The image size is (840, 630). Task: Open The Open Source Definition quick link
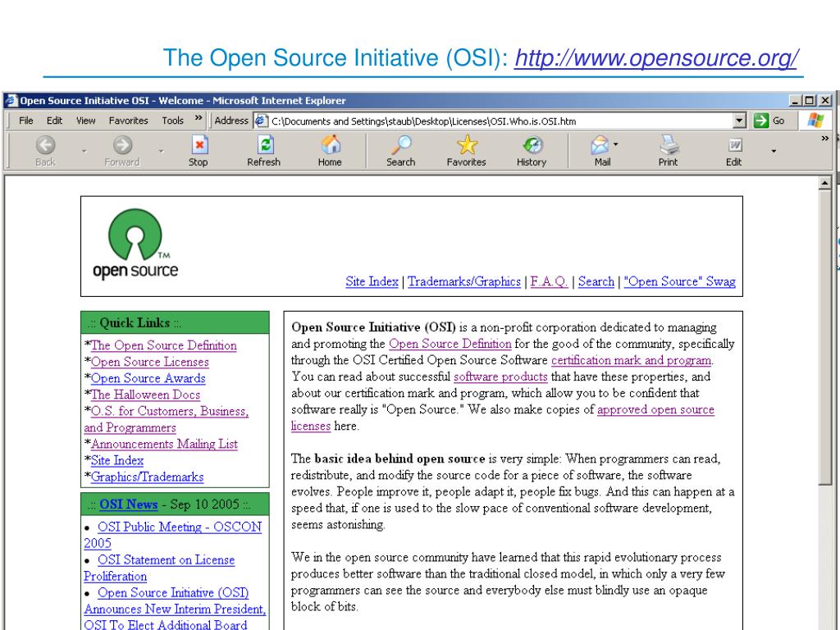[164, 345]
